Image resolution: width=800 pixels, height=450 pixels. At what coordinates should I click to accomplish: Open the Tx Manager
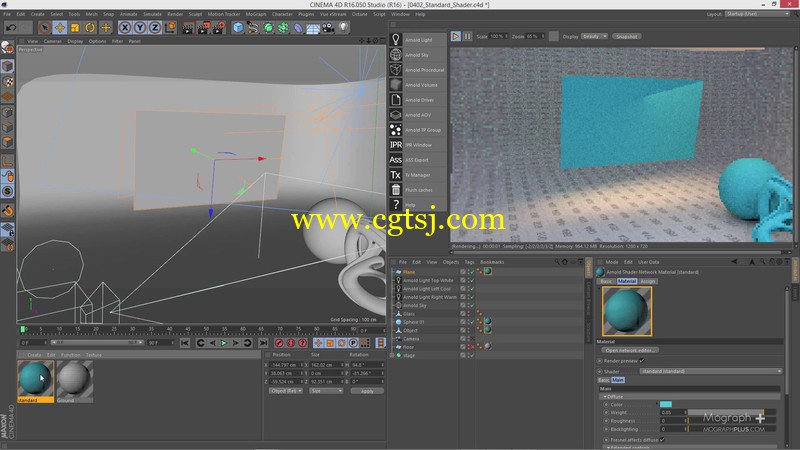395,174
